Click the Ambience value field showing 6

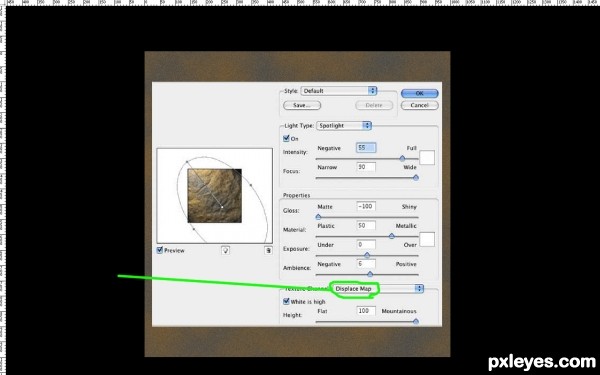(366, 264)
